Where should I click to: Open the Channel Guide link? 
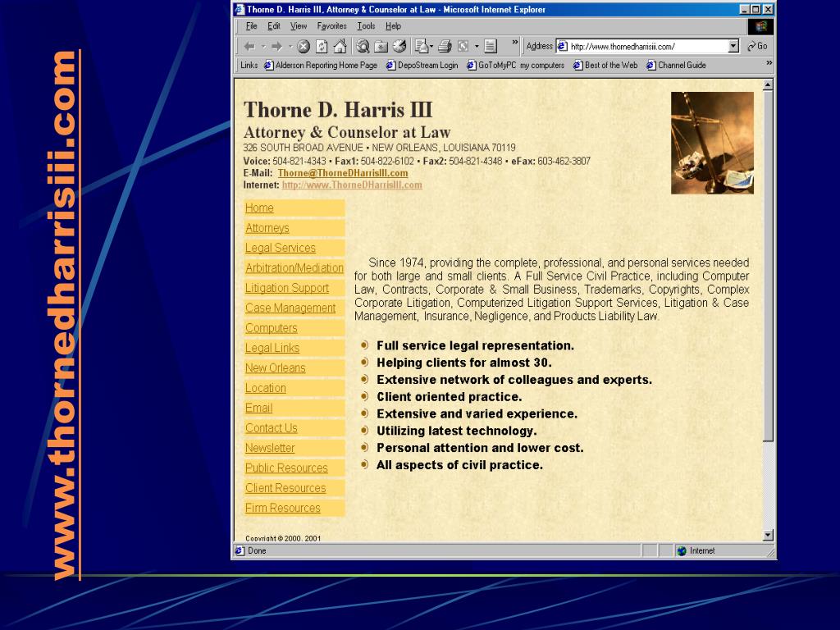click(676, 66)
